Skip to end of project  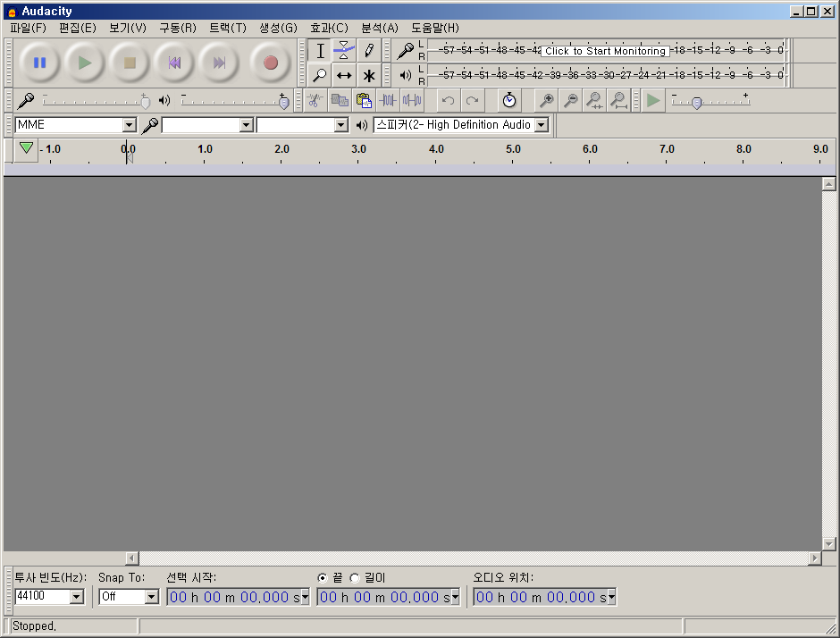219,63
